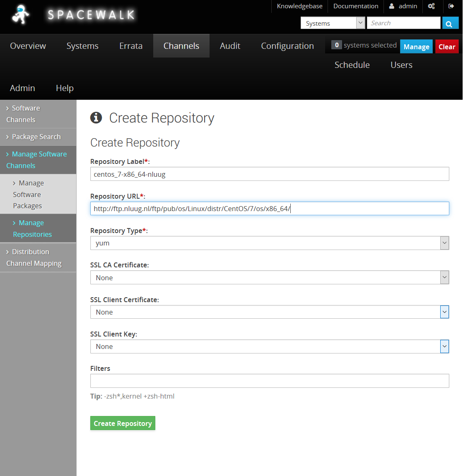Open preferences via the gears icon
This screenshot has width=463, height=476.
pyautogui.click(x=431, y=6)
